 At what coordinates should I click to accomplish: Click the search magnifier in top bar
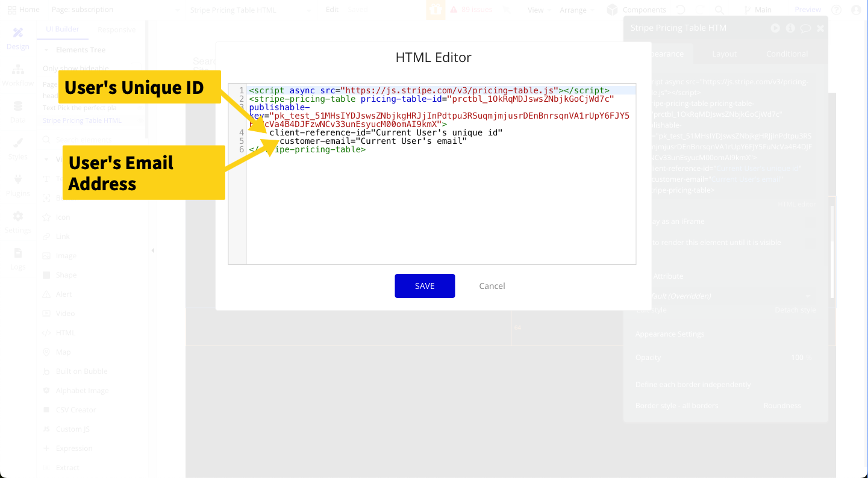point(719,10)
